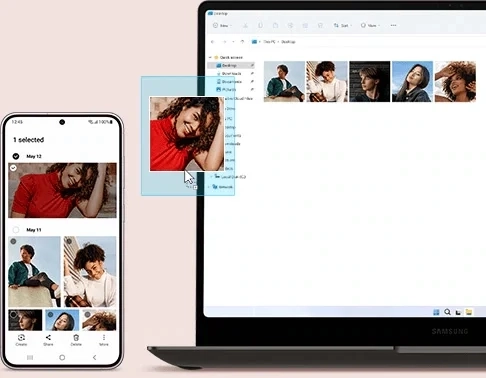Select Network in the navigation pane
This screenshot has height=378, width=486.
tap(223, 187)
